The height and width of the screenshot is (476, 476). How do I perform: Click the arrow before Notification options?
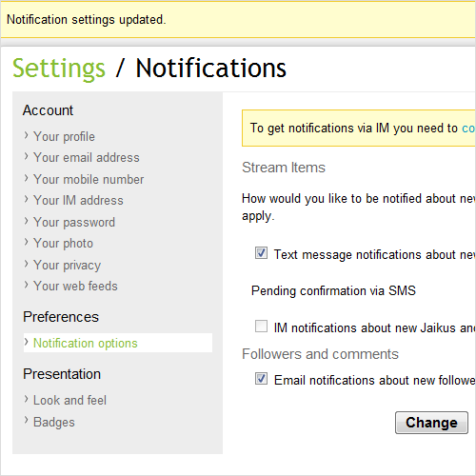(x=26, y=342)
